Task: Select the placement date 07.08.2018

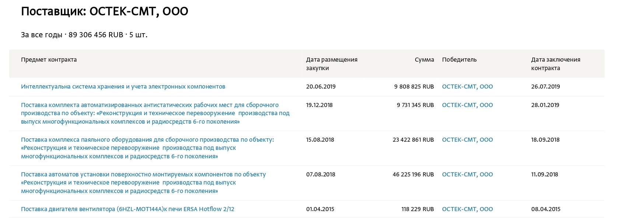Action: tap(321, 175)
